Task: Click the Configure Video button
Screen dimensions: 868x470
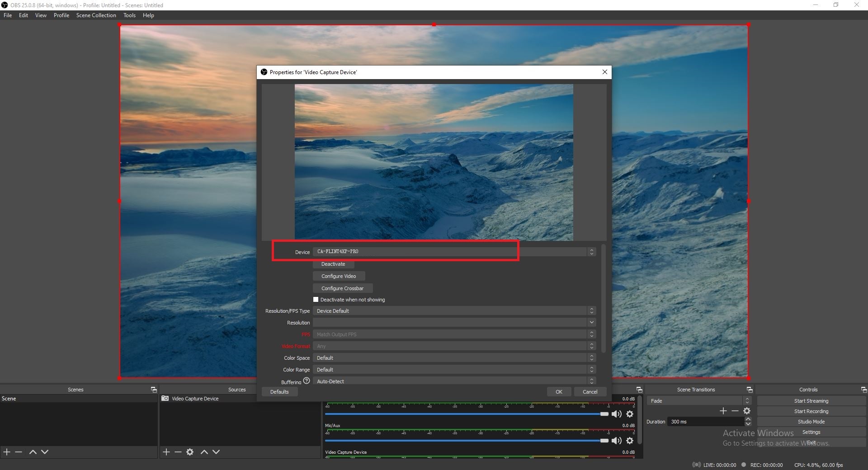Action: pos(339,276)
